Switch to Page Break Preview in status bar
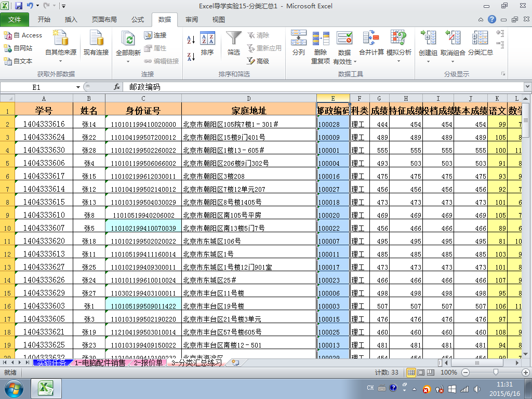This screenshot has height=399, width=532. coord(431,373)
